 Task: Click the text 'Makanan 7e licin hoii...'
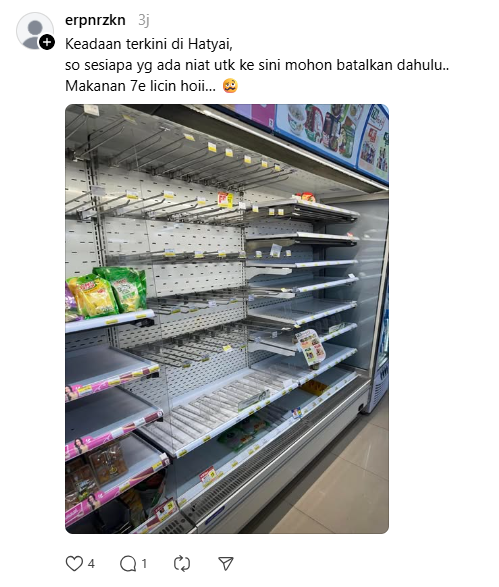click(x=140, y=86)
